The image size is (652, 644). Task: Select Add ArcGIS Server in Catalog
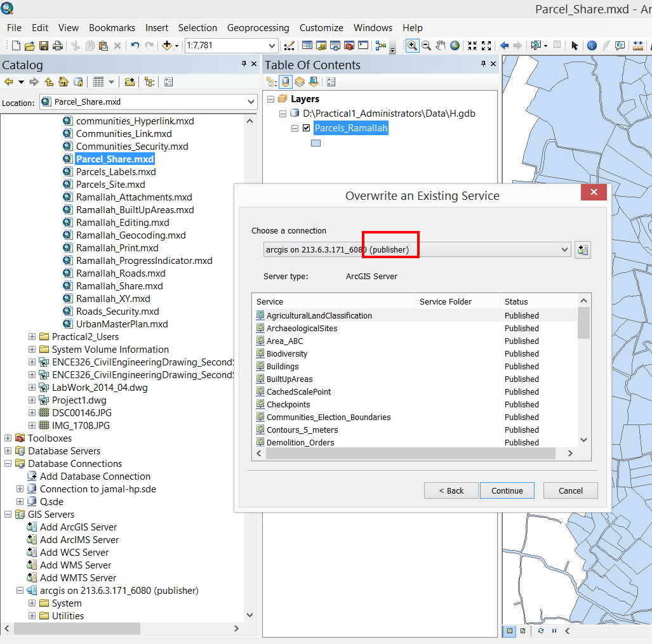click(x=78, y=527)
